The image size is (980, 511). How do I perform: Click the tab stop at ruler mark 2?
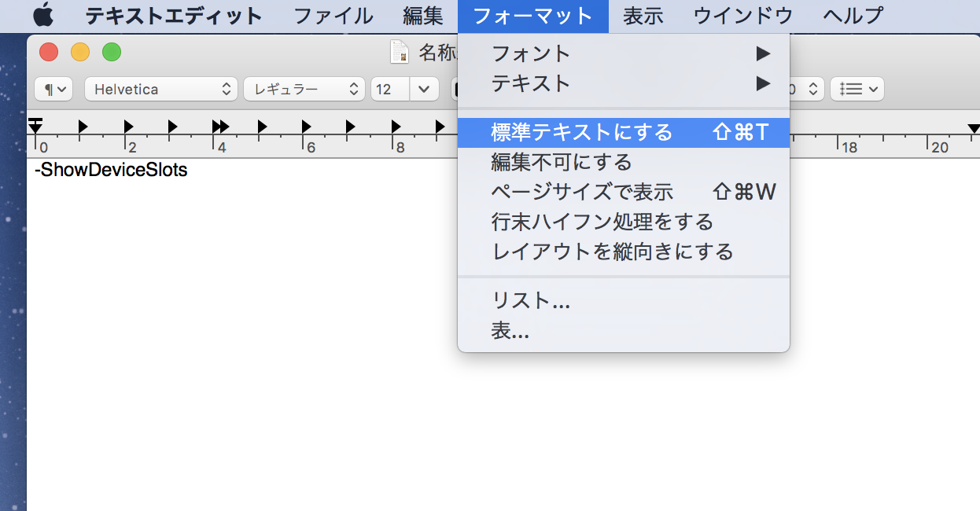(x=128, y=126)
